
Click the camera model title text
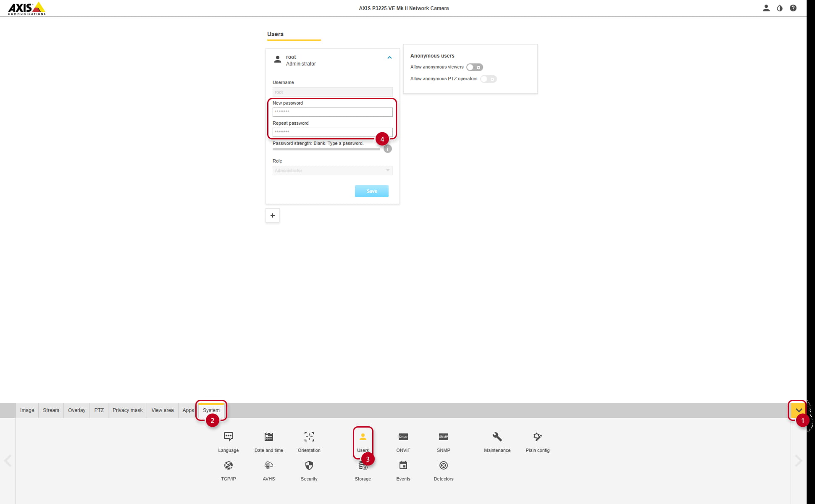tap(404, 8)
